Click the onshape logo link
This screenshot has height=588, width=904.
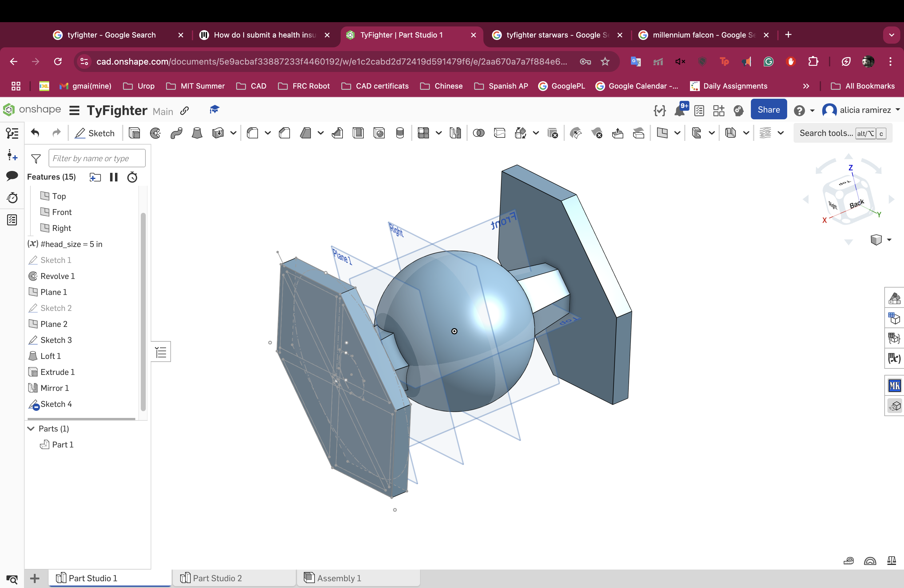tap(32, 110)
